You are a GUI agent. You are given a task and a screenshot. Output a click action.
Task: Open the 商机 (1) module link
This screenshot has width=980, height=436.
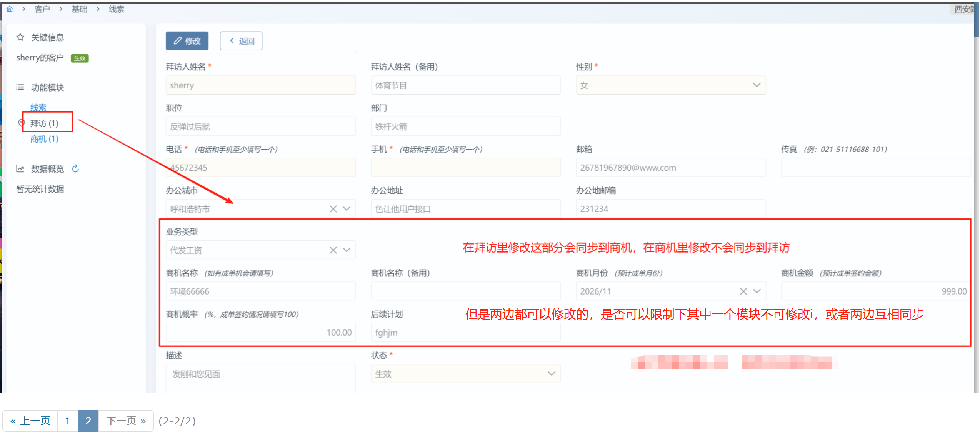pos(44,139)
